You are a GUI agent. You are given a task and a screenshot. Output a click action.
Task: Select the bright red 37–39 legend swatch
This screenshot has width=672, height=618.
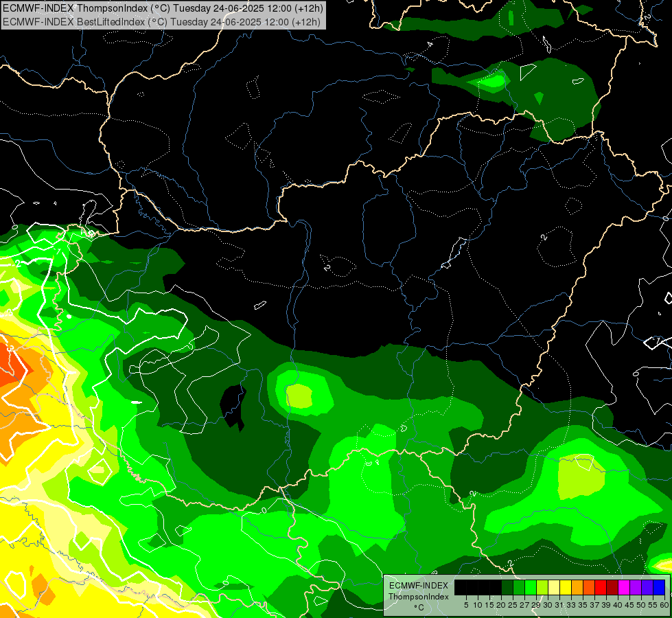click(601, 587)
